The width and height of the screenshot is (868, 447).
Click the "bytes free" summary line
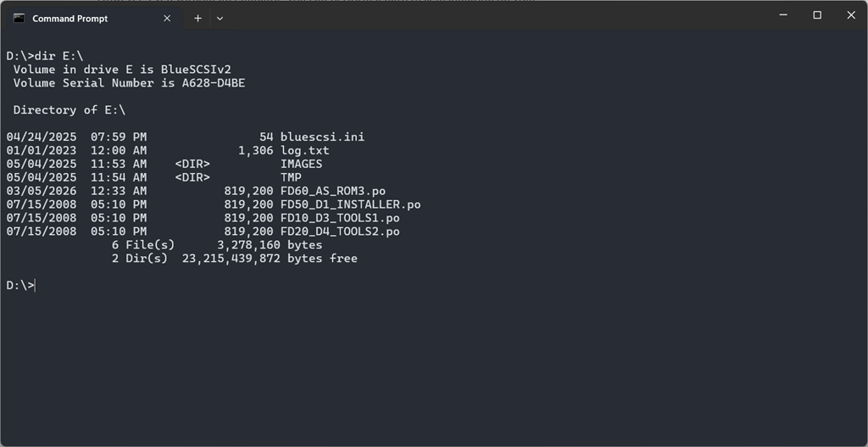[x=322, y=259]
